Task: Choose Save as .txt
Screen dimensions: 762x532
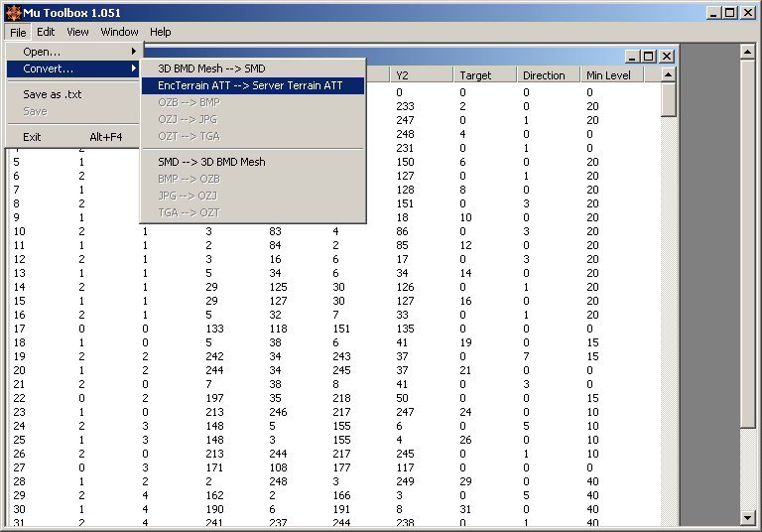Action: click(73, 94)
